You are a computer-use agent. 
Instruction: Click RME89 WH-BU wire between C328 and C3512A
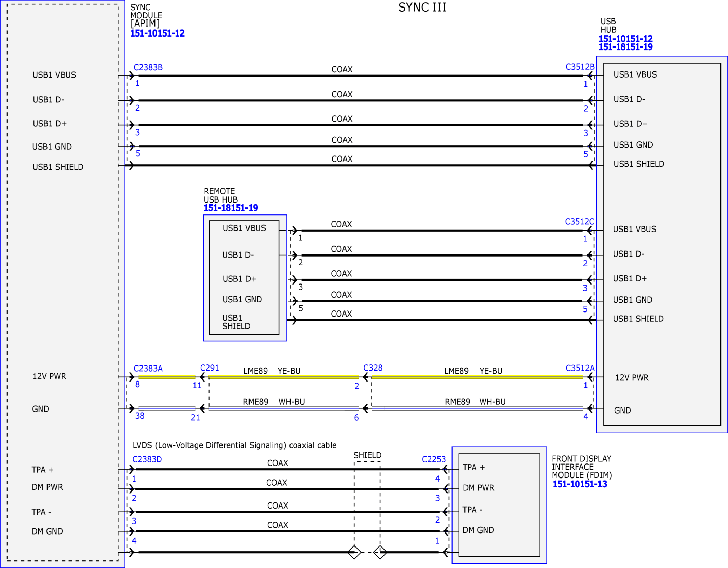coord(477,408)
